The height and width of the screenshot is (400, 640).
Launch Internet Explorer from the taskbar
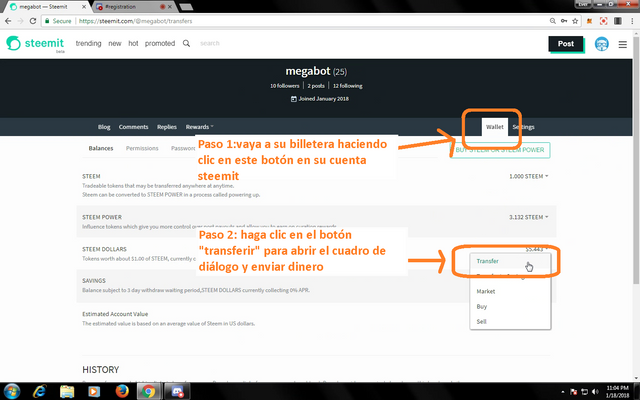(x=40, y=391)
